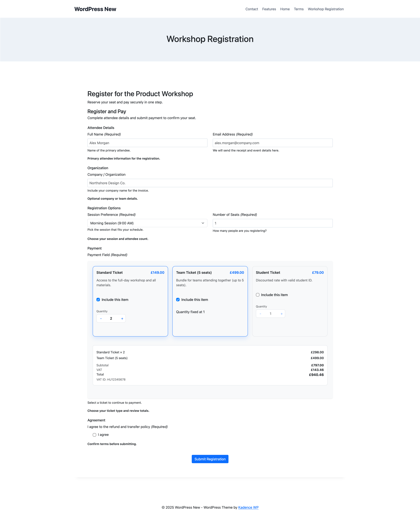Viewport: 420px width, 520px height.
Task: Open the Workshop Registration nav item
Action: (x=326, y=9)
